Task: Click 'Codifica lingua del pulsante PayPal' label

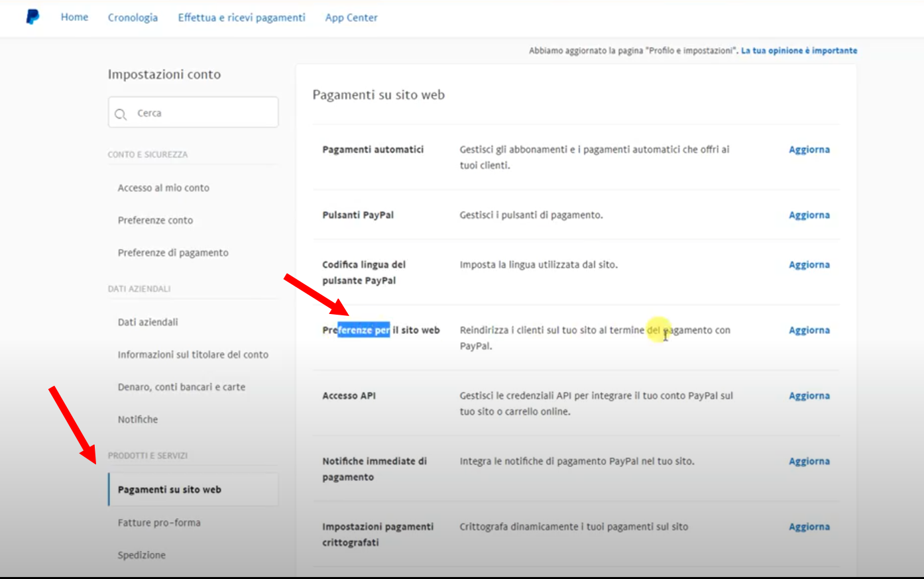Action: click(x=364, y=273)
